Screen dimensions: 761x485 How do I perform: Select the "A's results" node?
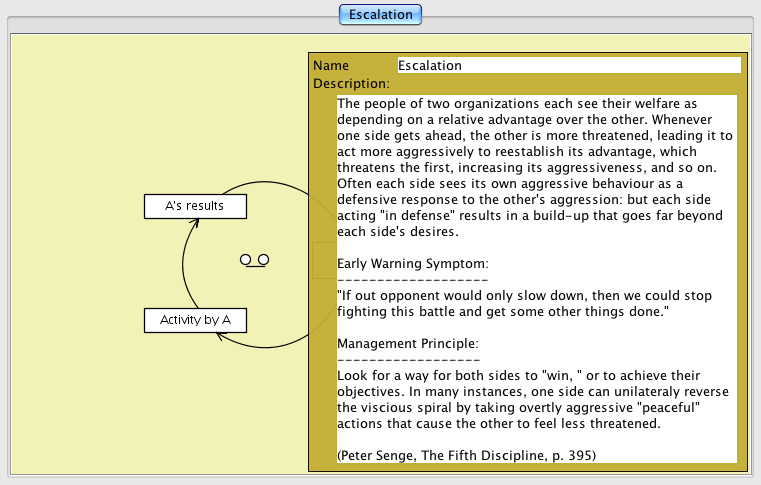tap(195, 206)
